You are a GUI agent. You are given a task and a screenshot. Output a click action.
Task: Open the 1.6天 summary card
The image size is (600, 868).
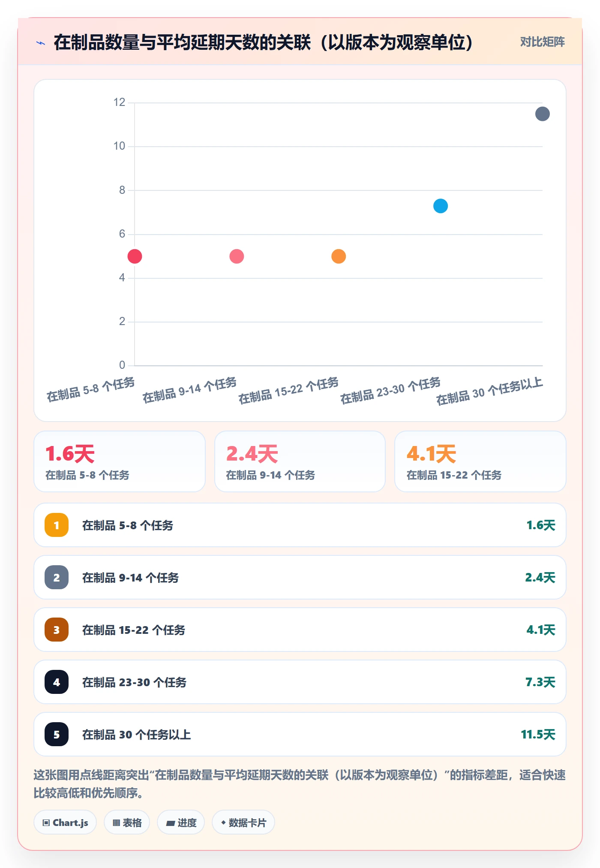pos(120,461)
